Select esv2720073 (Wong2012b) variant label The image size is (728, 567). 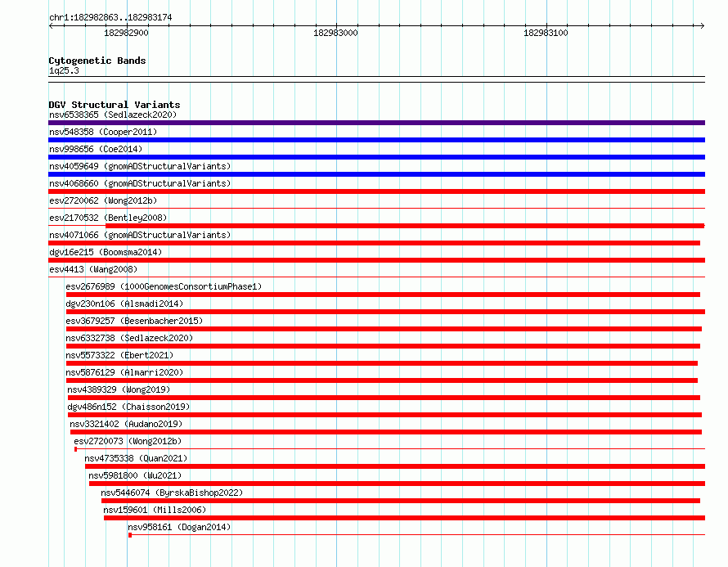click(128, 441)
